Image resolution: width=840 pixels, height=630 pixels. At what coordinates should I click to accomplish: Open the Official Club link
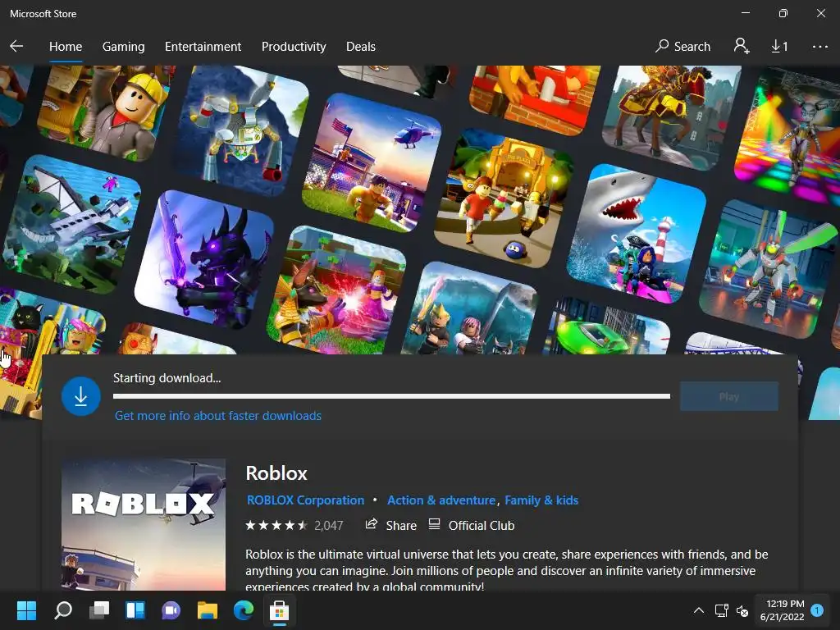tap(481, 526)
